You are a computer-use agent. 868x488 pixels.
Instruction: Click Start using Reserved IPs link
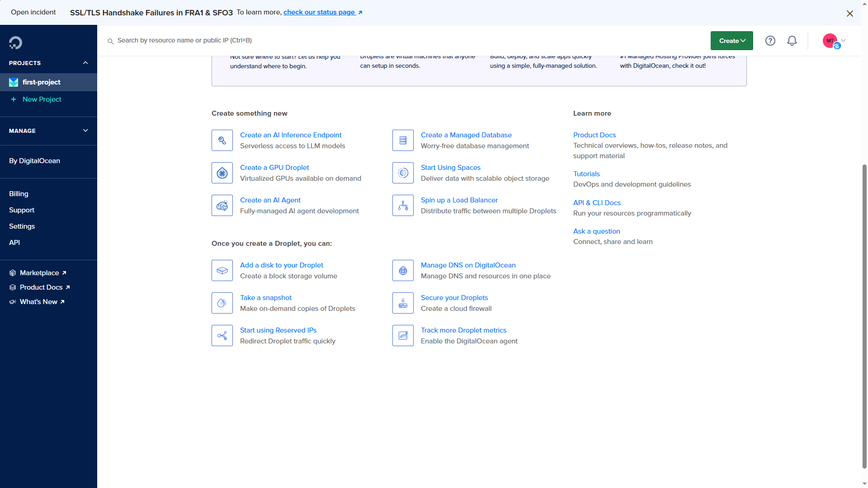pos(278,330)
